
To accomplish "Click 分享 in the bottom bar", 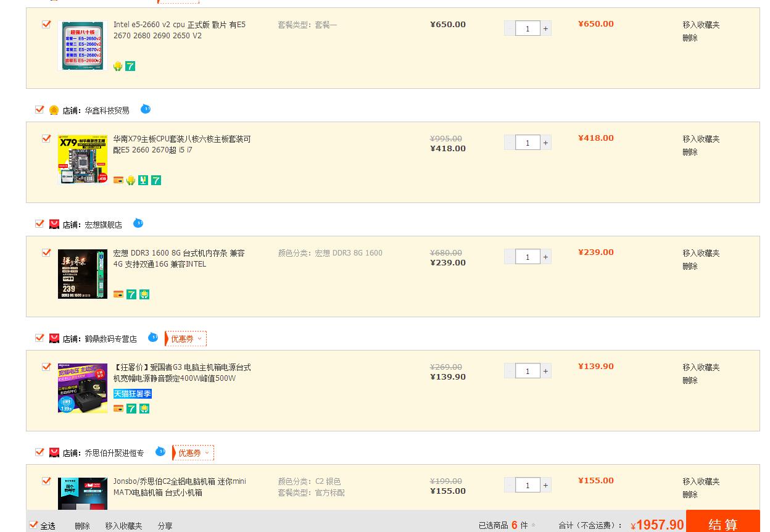I will tap(165, 526).
